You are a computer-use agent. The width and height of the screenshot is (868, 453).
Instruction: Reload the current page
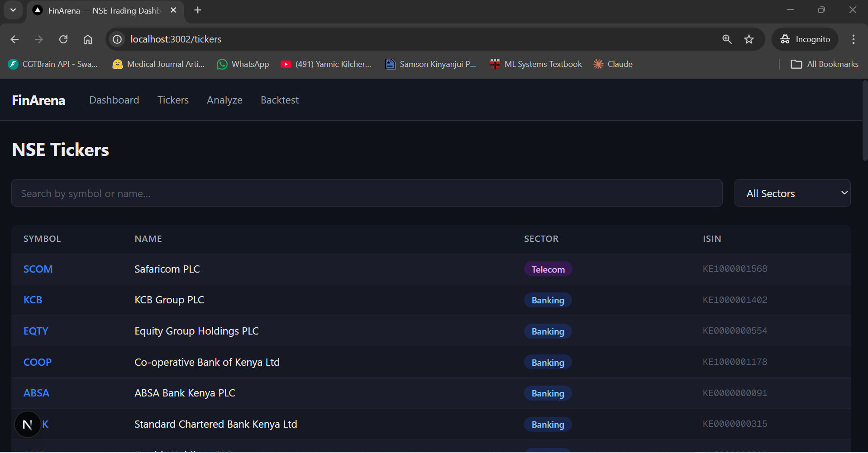tap(63, 39)
